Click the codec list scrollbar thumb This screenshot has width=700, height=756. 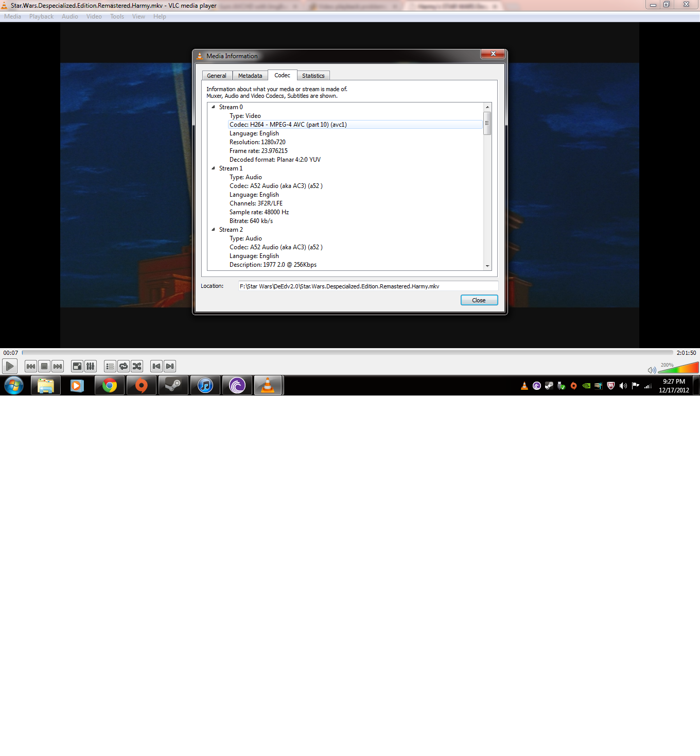pyautogui.click(x=487, y=123)
